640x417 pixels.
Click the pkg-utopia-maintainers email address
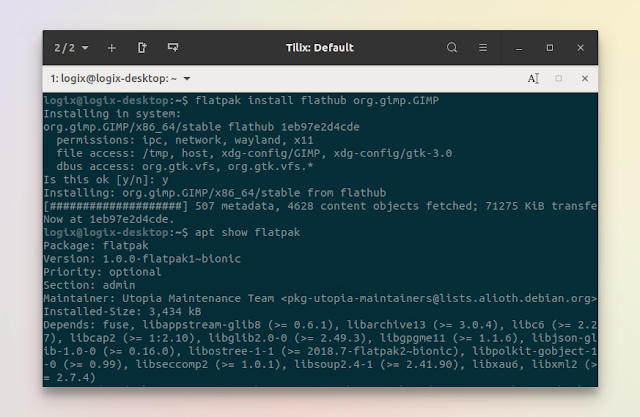point(439,298)
